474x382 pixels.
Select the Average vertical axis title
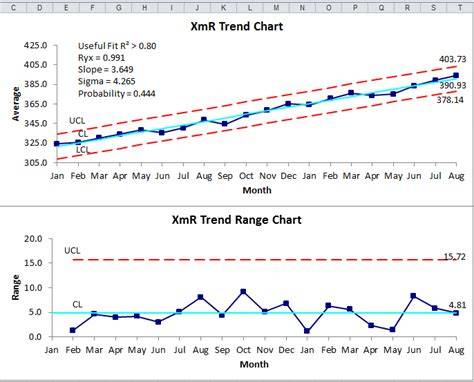[16, 104]
